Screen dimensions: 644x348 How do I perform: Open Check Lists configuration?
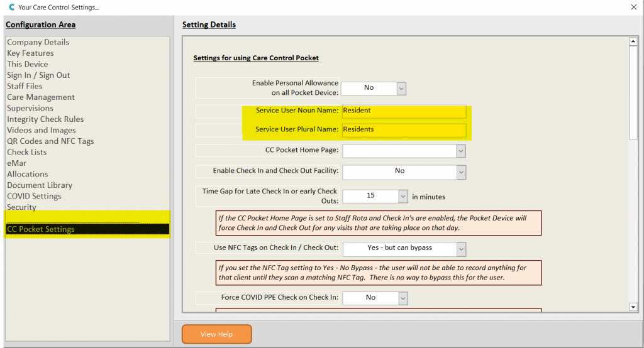click(x=26, y=152)
